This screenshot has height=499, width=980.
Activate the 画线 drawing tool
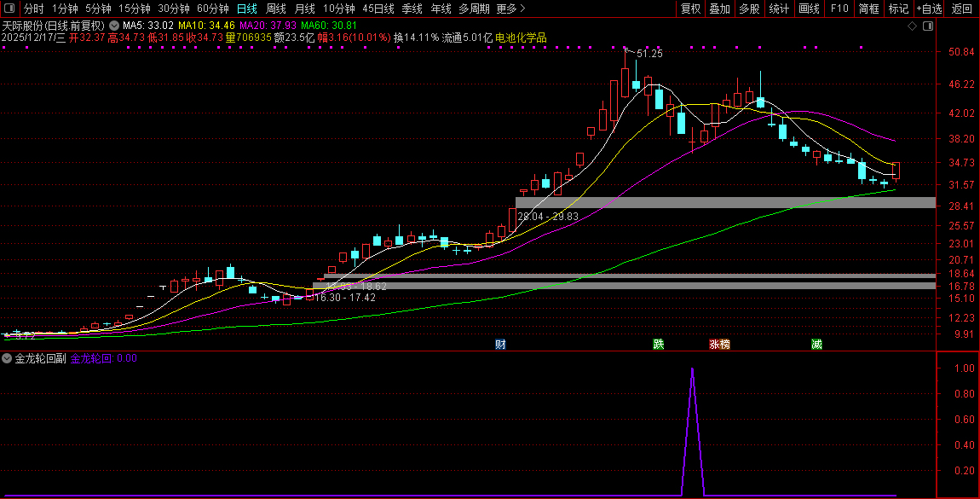coord(809,9)
